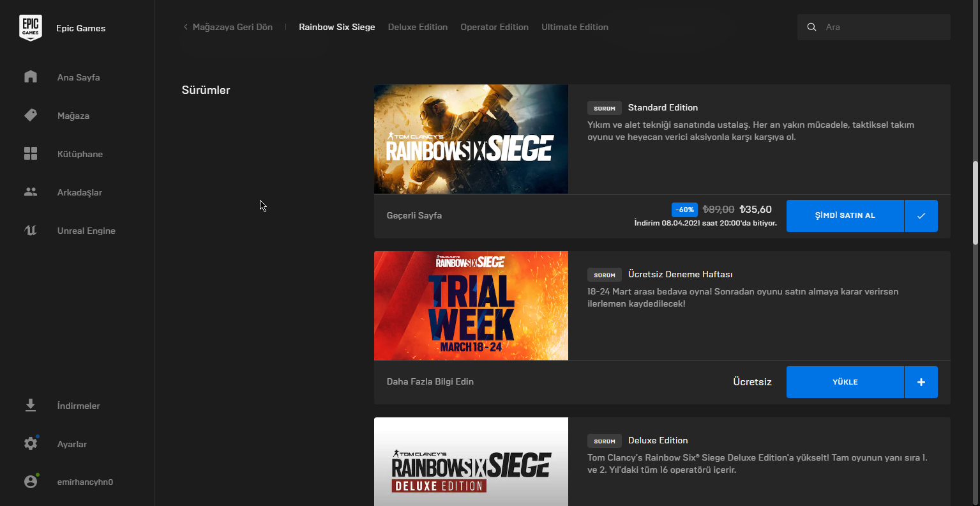Click the Standard Edition title
Image resolution: width=980 pixels, height=506 pixels.
[x=663, y=107]
